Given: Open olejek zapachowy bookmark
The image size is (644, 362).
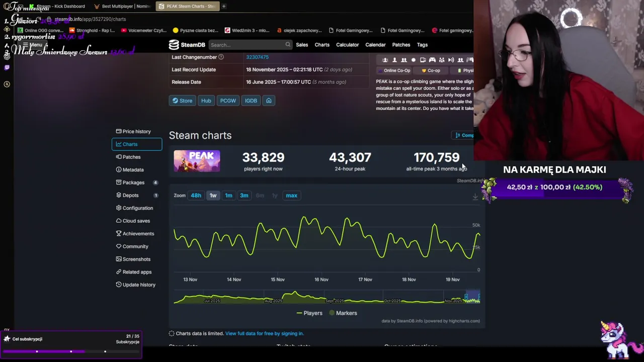Looking at the screenshot, I should tap(299, 30).
